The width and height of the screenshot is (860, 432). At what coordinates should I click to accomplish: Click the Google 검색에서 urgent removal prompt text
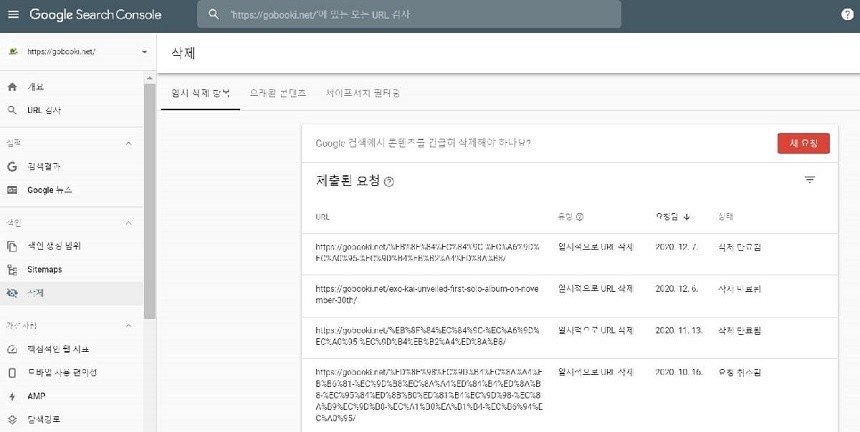pyautogui.click(x=423, y=143)
